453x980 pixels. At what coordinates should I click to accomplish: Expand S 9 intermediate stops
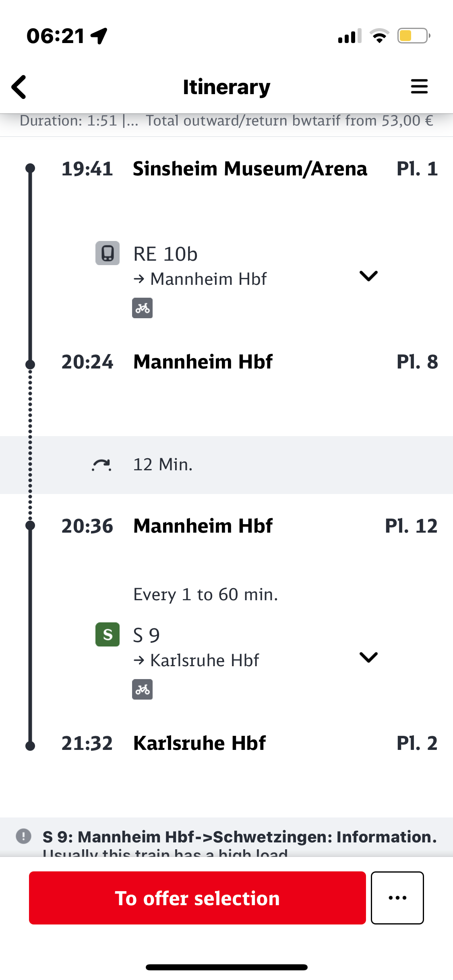tap(368, 657)
